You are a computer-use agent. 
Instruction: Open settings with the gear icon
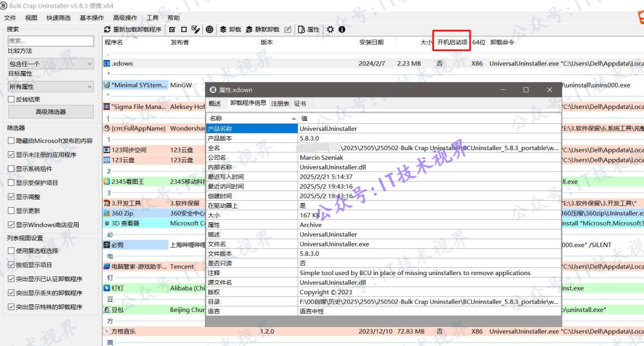point(330,30)
